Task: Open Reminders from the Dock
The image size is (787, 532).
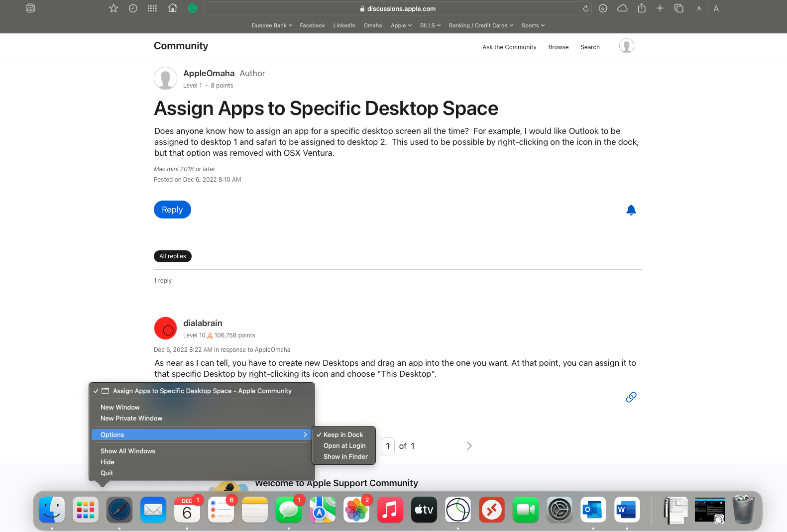Action: click(221, 510)
